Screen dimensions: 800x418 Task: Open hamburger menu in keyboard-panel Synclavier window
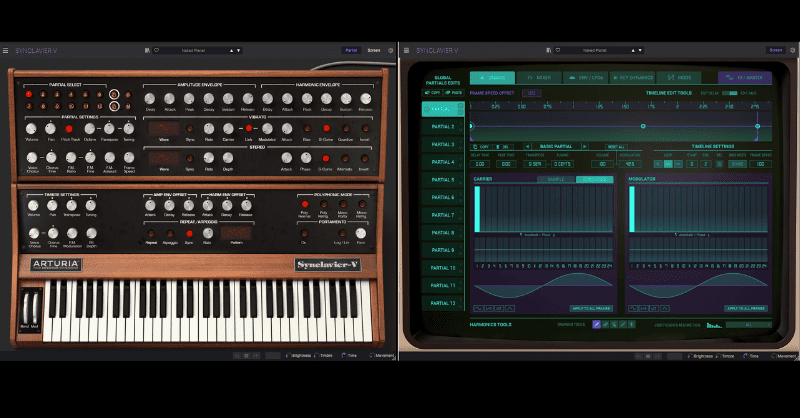(6, 51)
